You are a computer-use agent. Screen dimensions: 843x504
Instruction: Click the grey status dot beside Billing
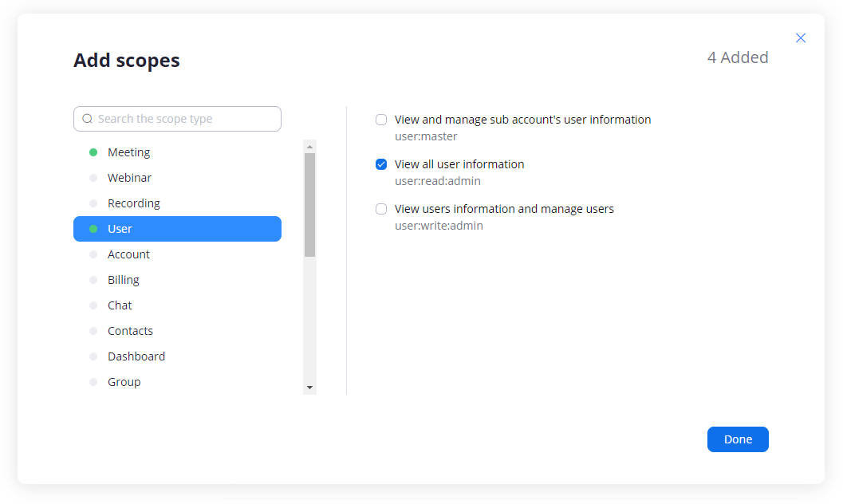pyautogui.click(x=93, y=280)
